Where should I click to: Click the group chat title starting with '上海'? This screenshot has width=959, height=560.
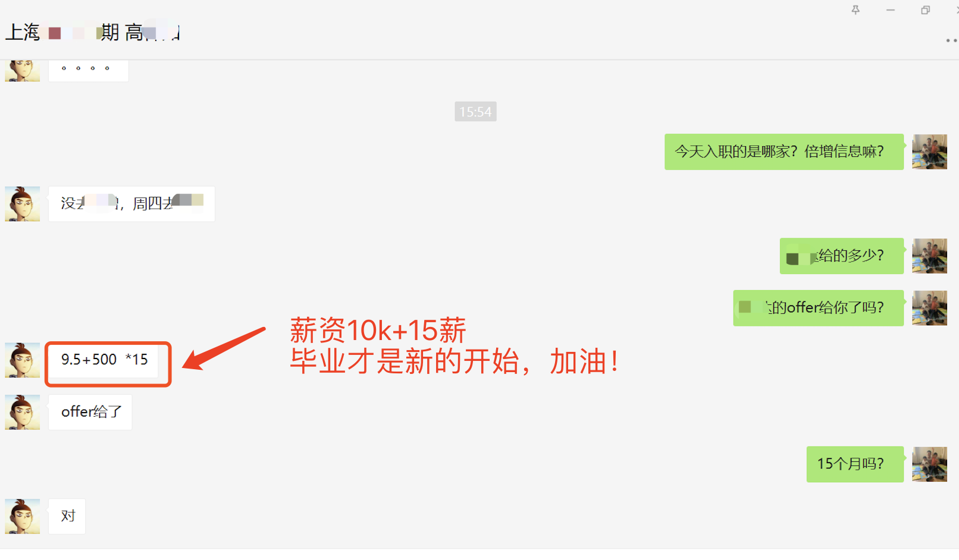pos(93,32)
